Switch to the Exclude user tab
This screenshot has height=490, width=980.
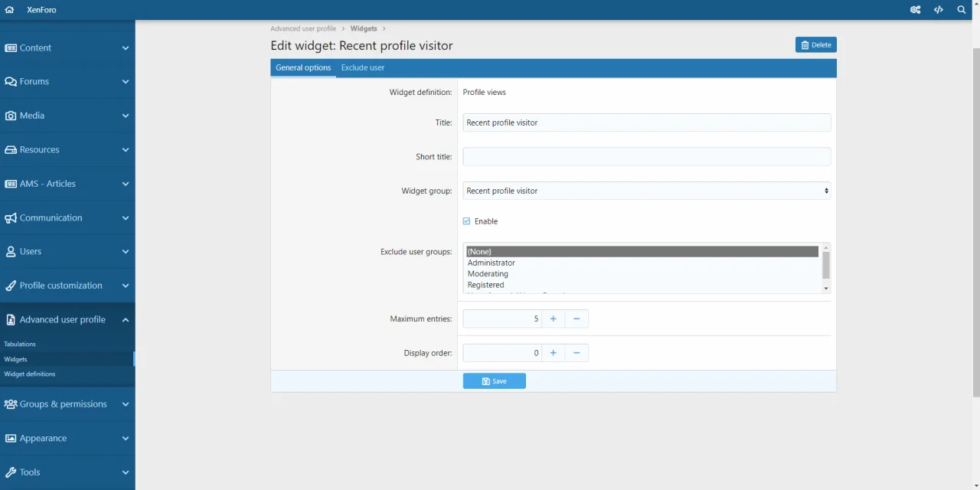(x=362, y=68)
